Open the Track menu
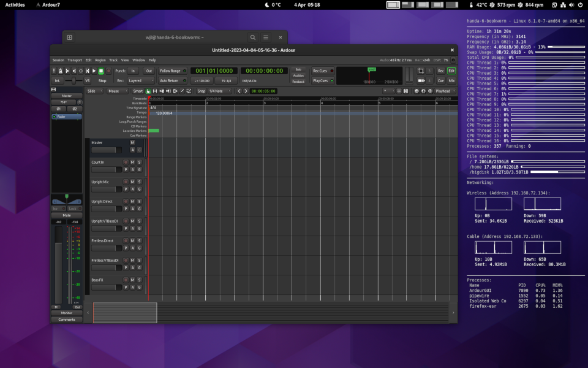 113,60
